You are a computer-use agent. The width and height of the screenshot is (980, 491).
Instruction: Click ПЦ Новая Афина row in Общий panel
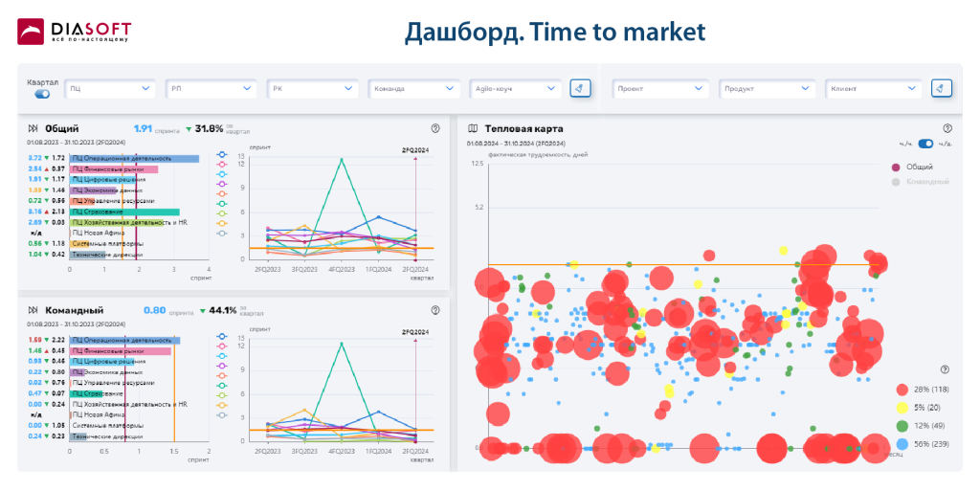coord(77,233)
